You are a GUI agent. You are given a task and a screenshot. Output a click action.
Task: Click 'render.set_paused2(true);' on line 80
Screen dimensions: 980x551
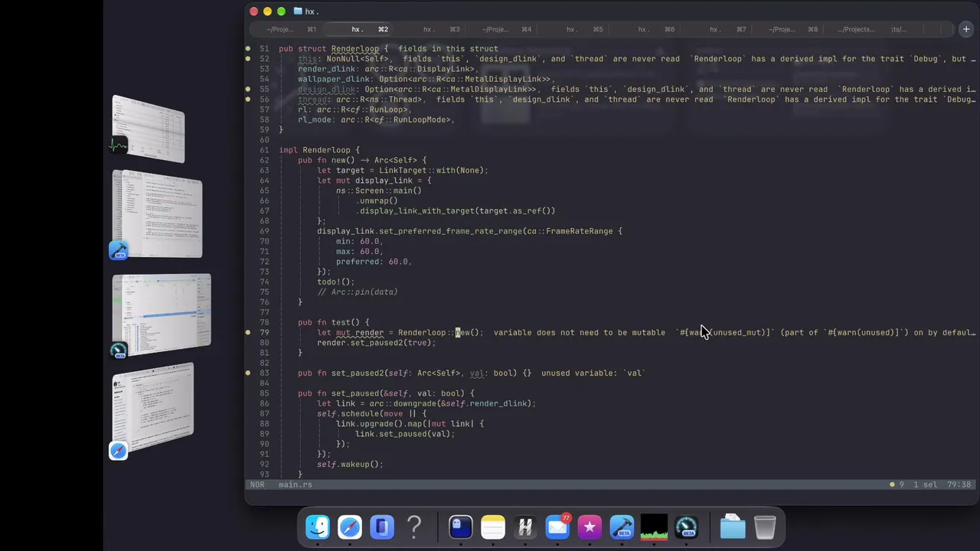[377, 343]
